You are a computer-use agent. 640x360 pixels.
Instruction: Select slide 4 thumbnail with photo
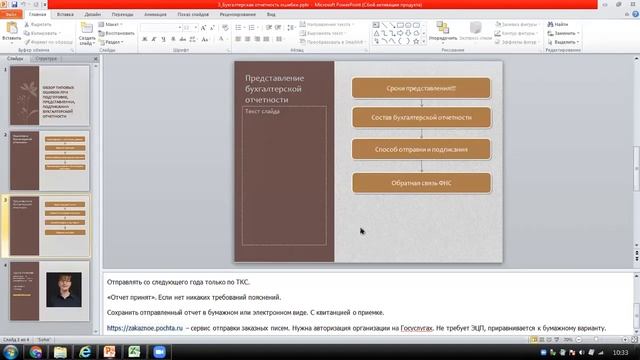(x=50, y=291)
